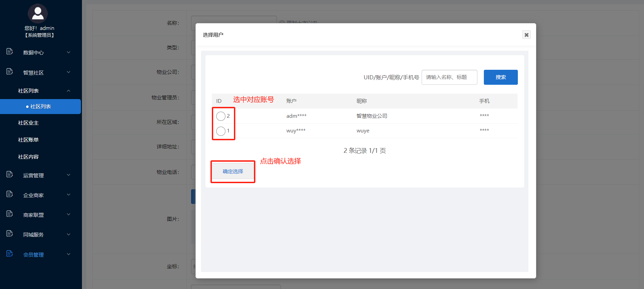Click the document icon beside 同城服务
Screen dimensions: 644x289
click(10, 234)
